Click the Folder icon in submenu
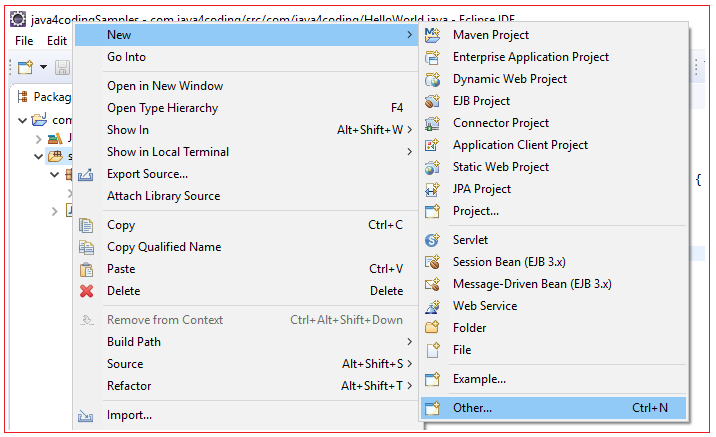The image size is (716, 437). (432, 327)
